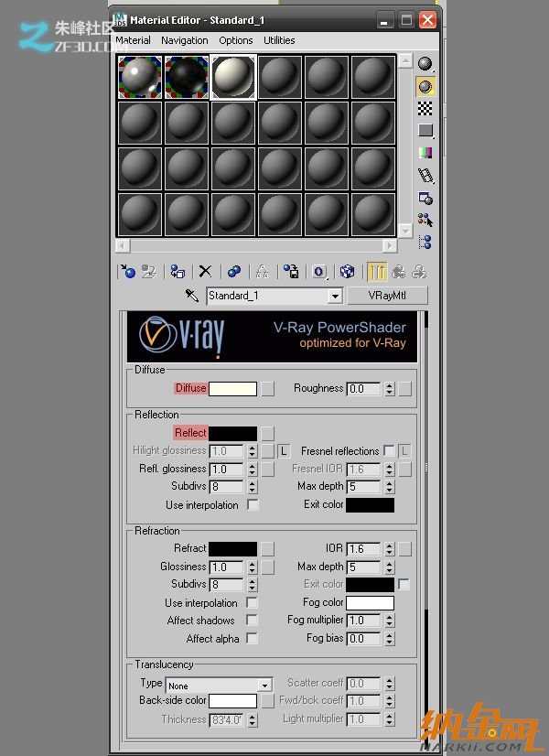549x756 pixels.
Task: Open Material Editor Options icon
Action: [x=425, y=199]
